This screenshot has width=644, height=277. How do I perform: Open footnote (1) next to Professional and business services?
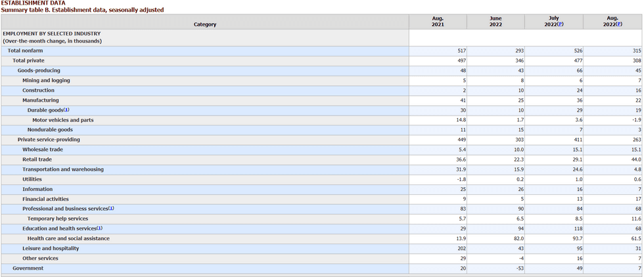tap(111, 208)
